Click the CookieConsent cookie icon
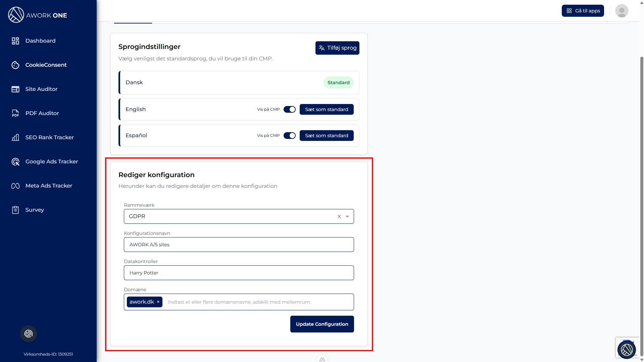The width and height of the screenshot is (644, 362). coord(15,65)
